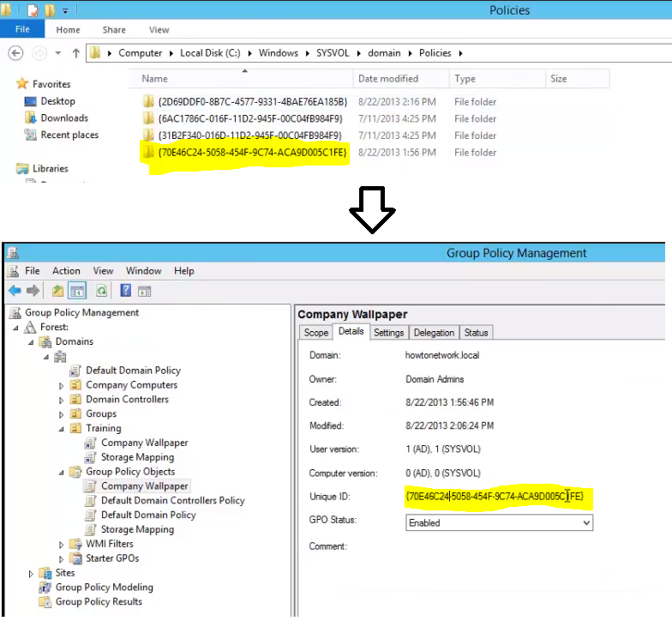Viewport: 672px width, 621px height.
Task: Sort by the Date modified column header
Action: (401, 79)
